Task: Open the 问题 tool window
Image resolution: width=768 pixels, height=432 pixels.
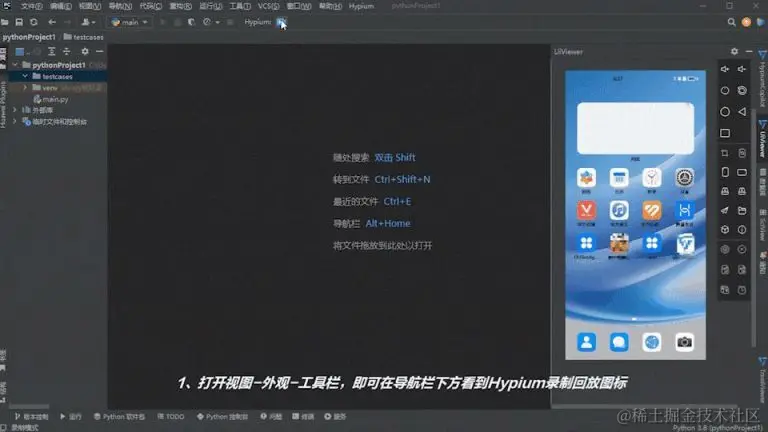Action: tap(271, 417)
